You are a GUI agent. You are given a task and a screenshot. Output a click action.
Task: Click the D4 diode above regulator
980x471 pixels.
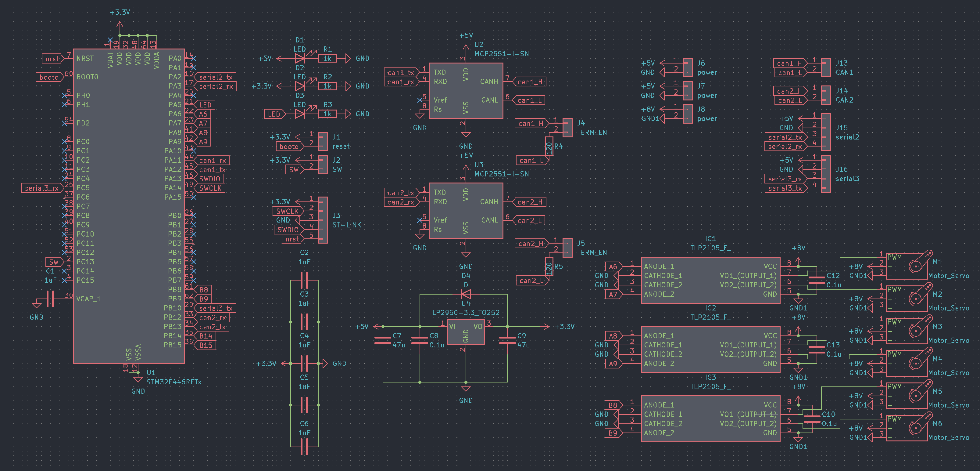coord(466,294)
